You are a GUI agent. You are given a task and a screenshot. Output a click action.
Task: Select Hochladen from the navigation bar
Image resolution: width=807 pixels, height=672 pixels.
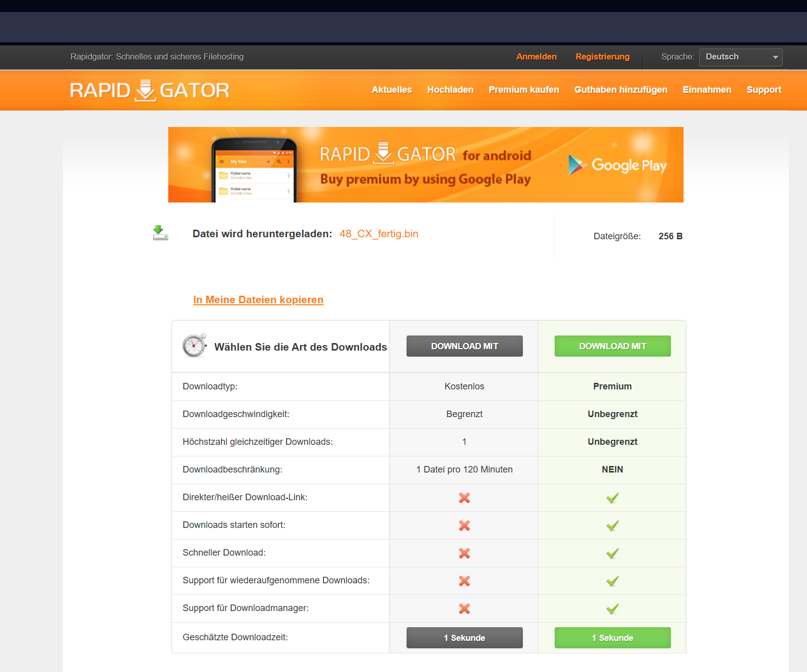pos(450,90)
